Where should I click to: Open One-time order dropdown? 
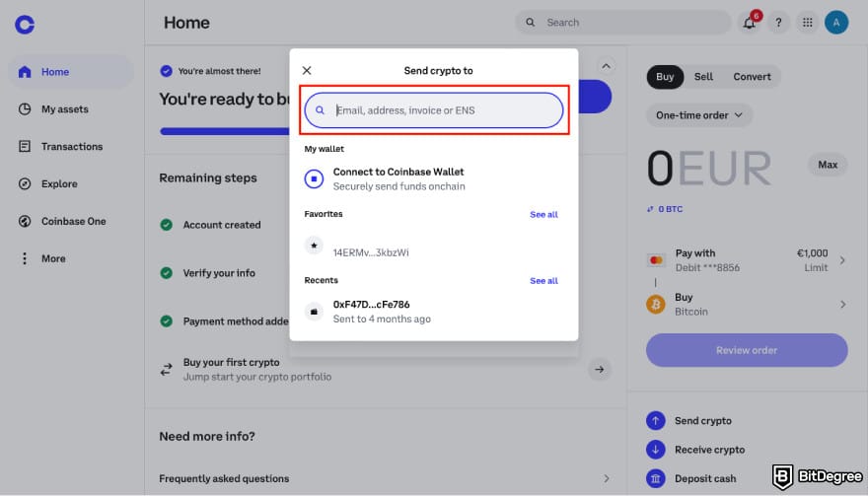click(699, 115)
